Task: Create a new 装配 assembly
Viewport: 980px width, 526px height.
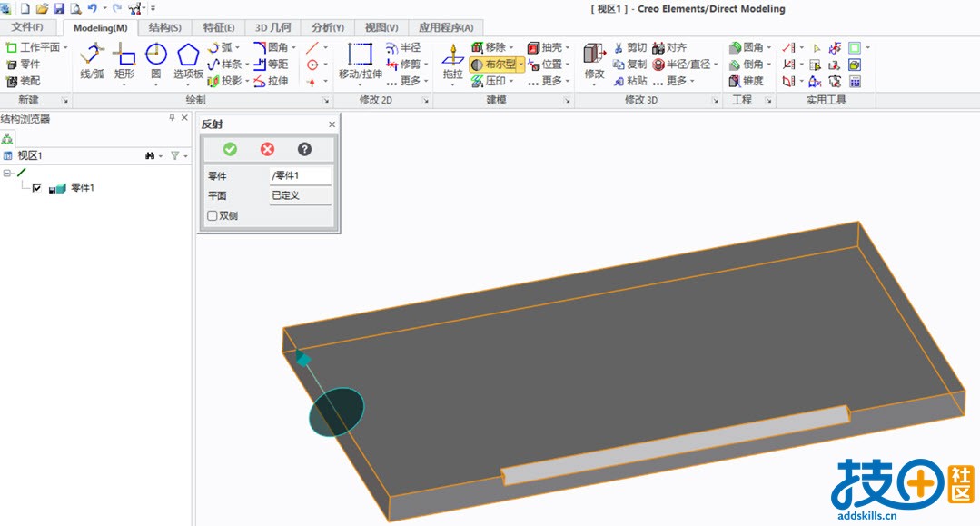Action: pos(23,81)
